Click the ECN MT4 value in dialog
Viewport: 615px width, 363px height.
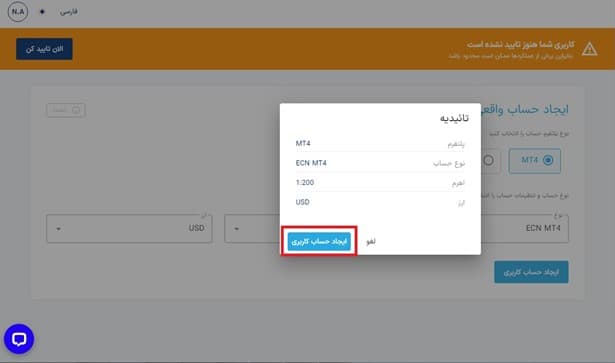[x=311, y=163]
